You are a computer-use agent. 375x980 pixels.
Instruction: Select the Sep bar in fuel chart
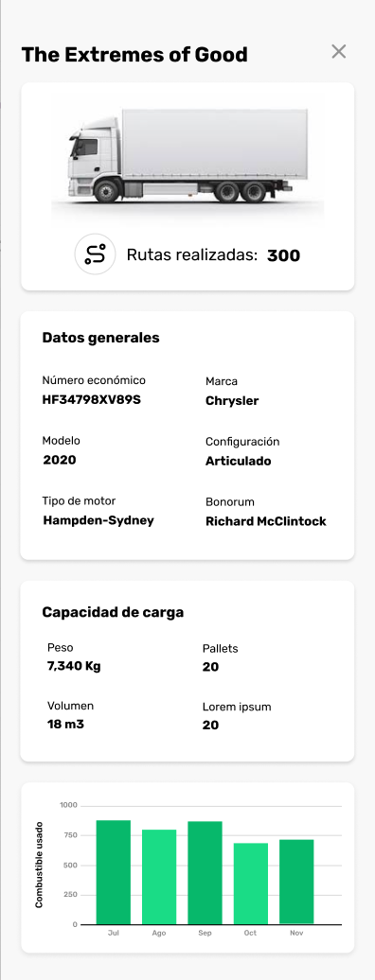(205, 872)
